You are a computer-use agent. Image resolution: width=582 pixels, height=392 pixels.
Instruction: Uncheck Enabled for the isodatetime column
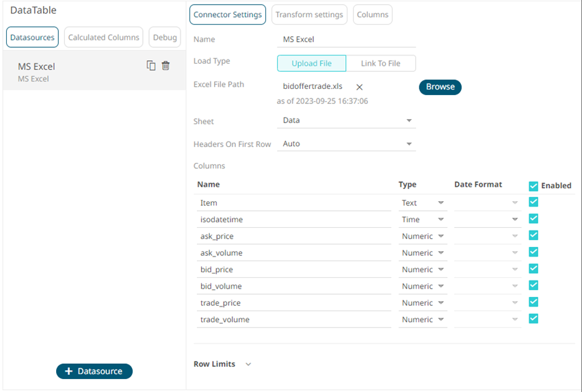(533, 219)
